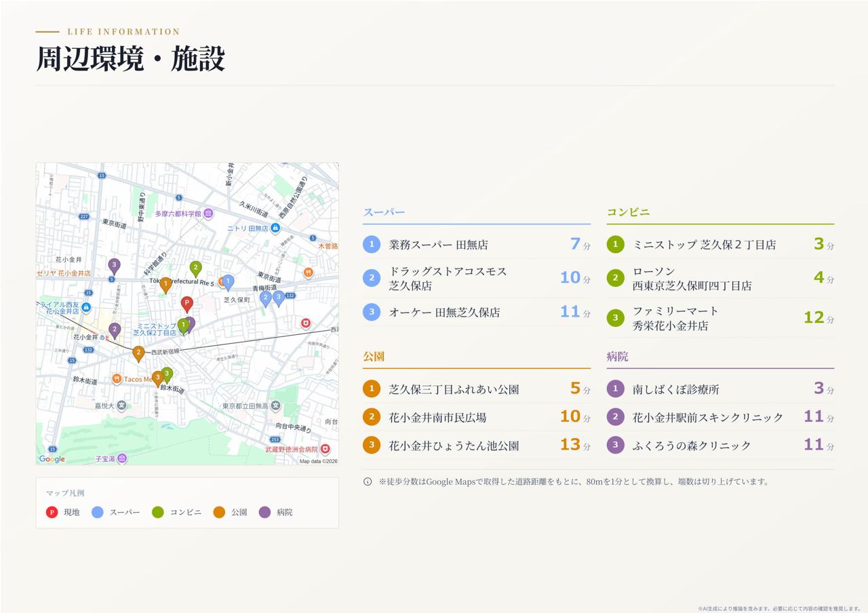Click the 12分 time for ファミリーマート

click(x=819, y=317)
